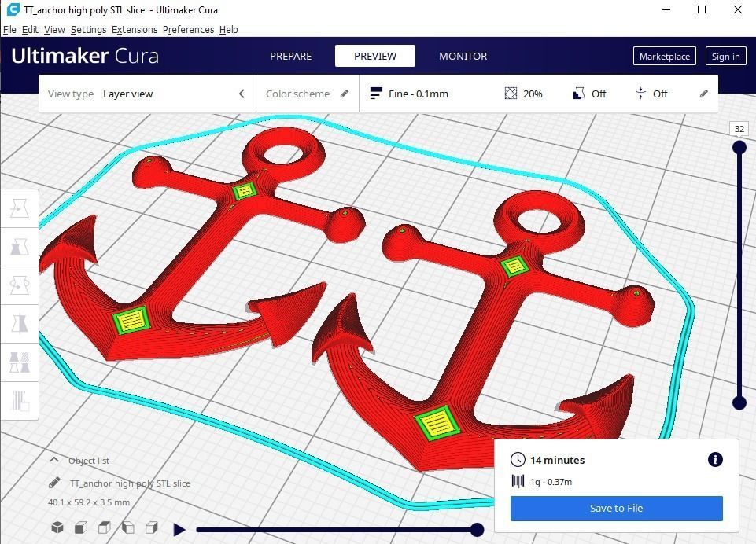Screen dimensions: 756x544
Task: Switch to right side camera view cube
Action: [151, 527]
